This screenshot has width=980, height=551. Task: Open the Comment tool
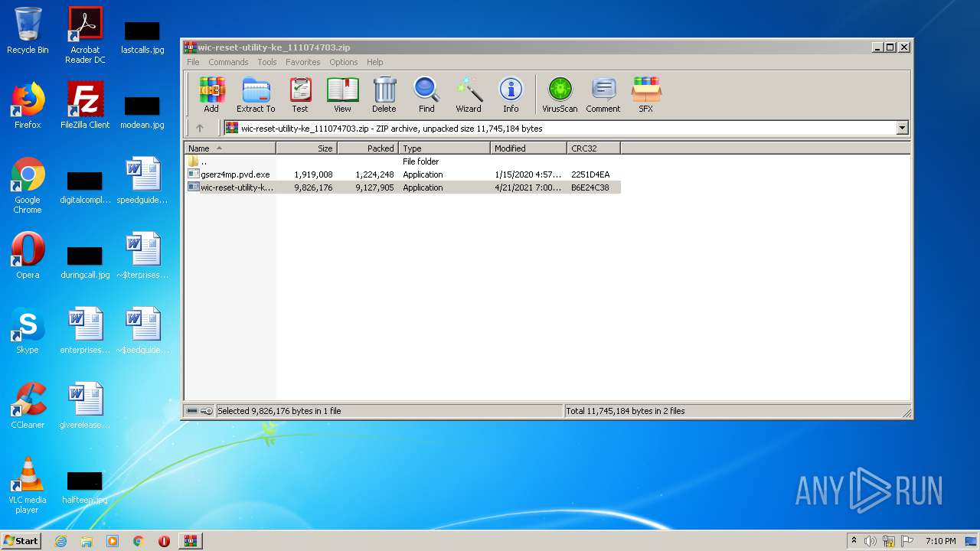click(x=603, y=95)
